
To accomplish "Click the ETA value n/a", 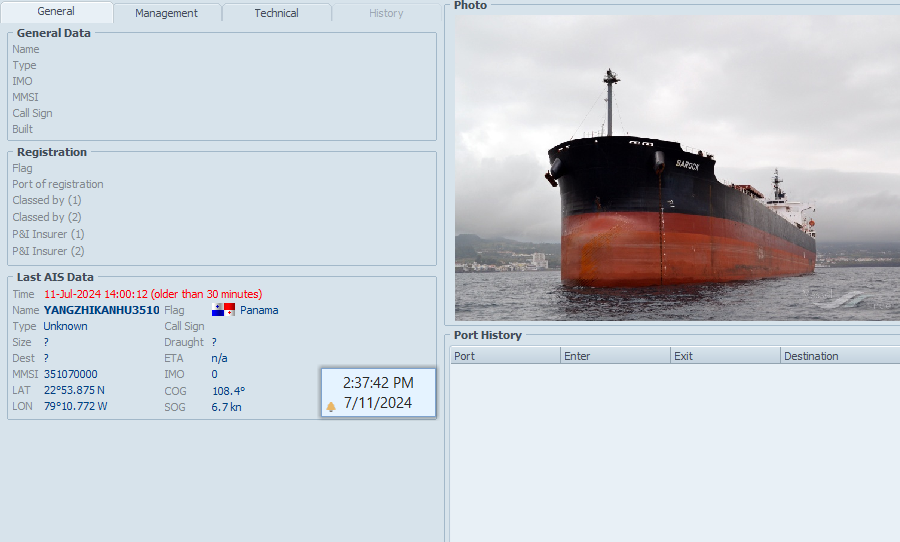I will tap(219, 358).
